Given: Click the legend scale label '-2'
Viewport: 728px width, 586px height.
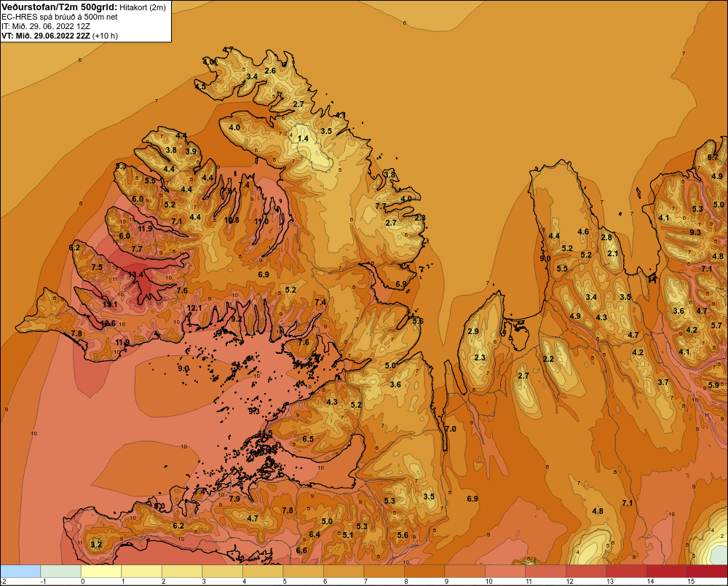Looking at the screenshot, I should (x=3, y=582).
